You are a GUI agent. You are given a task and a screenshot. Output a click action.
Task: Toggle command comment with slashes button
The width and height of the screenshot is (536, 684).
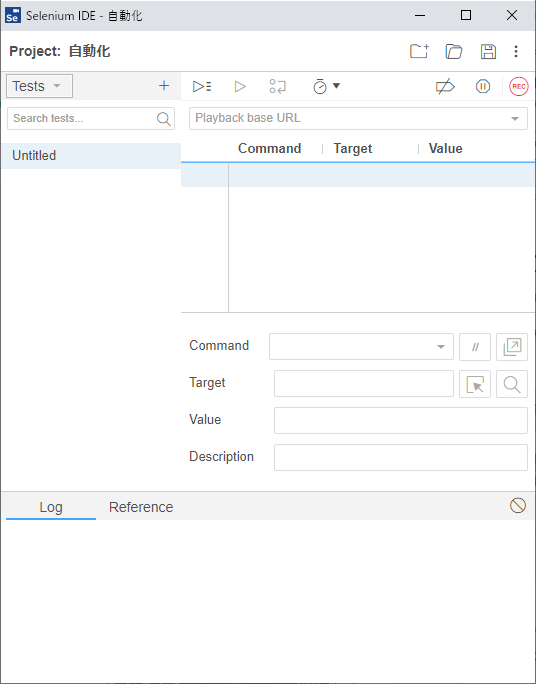pyautogui.click(x=475, y=347)
